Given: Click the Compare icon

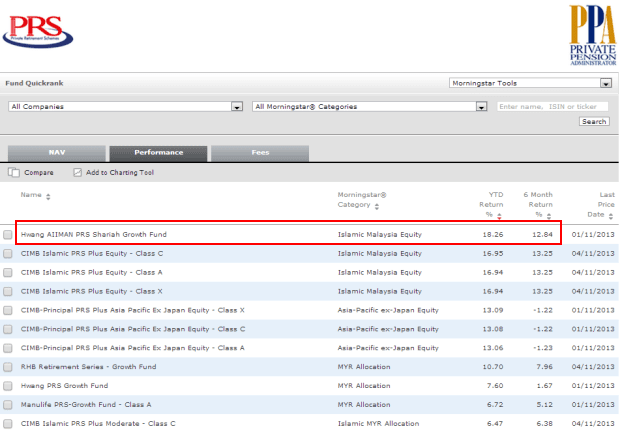Looking at the screenshot, I should [13, 173].
